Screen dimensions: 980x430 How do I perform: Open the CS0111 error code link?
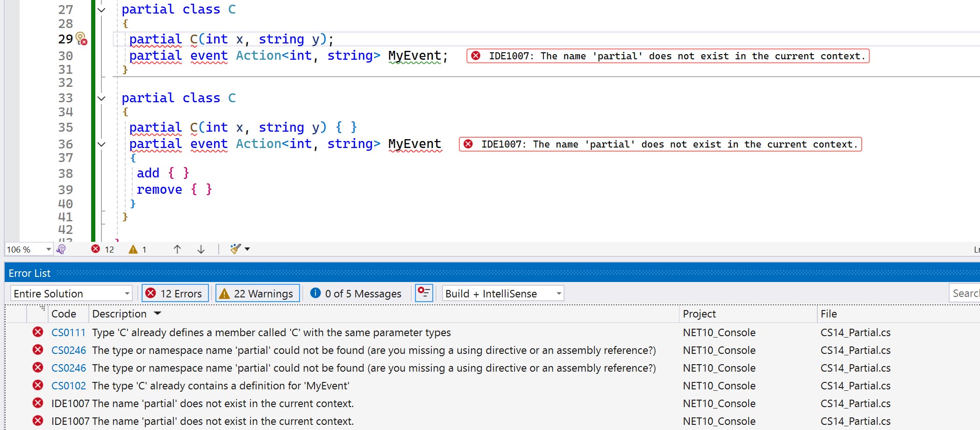click(x=68, y=332)
